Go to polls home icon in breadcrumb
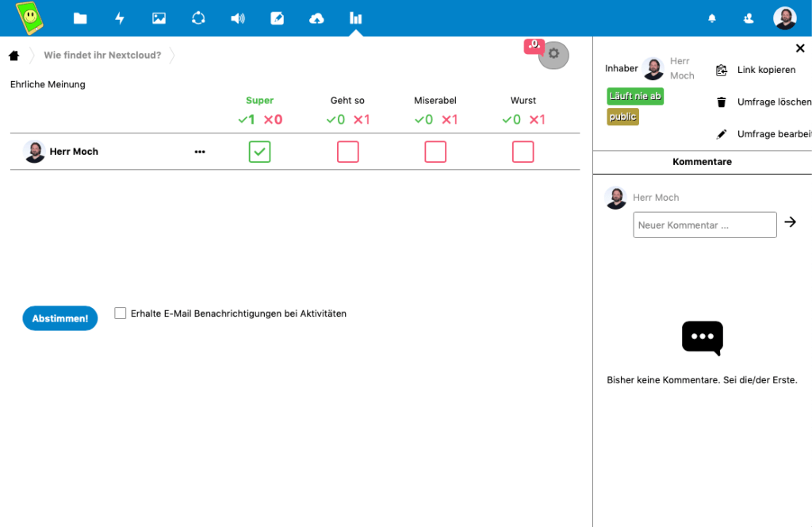The height and width of the screenshot is (527, 812). pyautogui.click(x=14, y=56)
